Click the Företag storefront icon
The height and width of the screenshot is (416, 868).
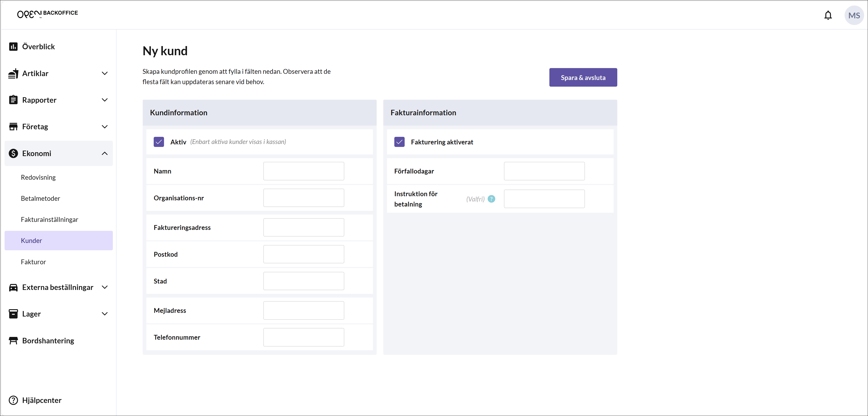click(x=13, y=127)
